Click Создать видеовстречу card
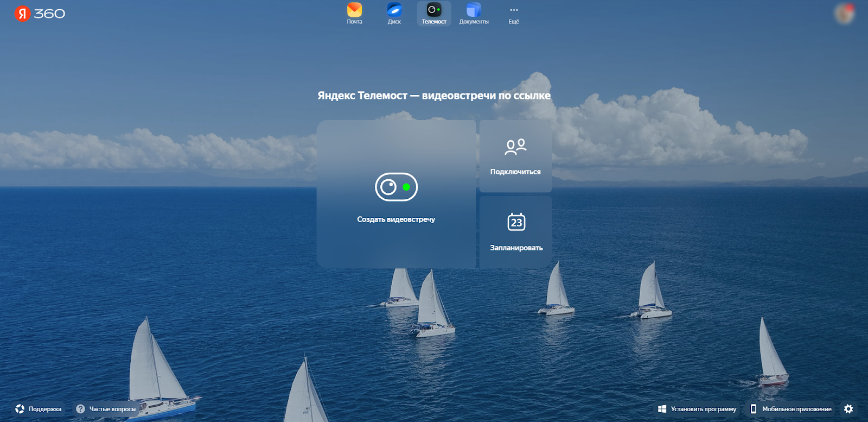868x422 pixels. (396, 194)
